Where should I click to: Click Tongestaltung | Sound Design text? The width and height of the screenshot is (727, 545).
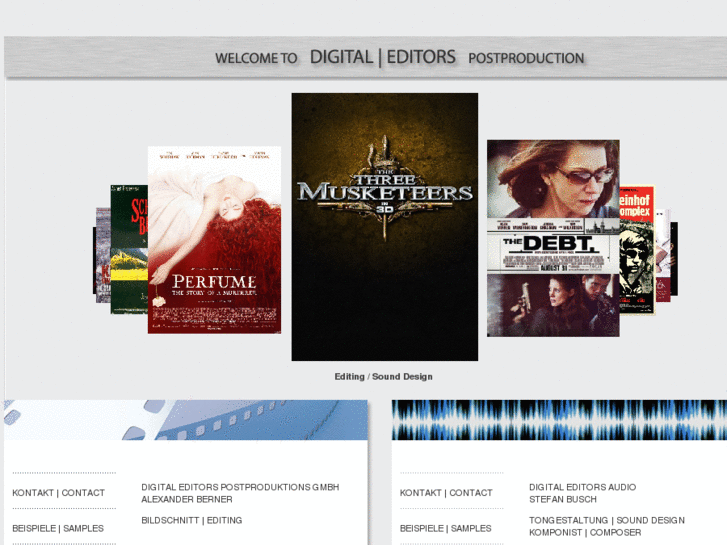607,520
